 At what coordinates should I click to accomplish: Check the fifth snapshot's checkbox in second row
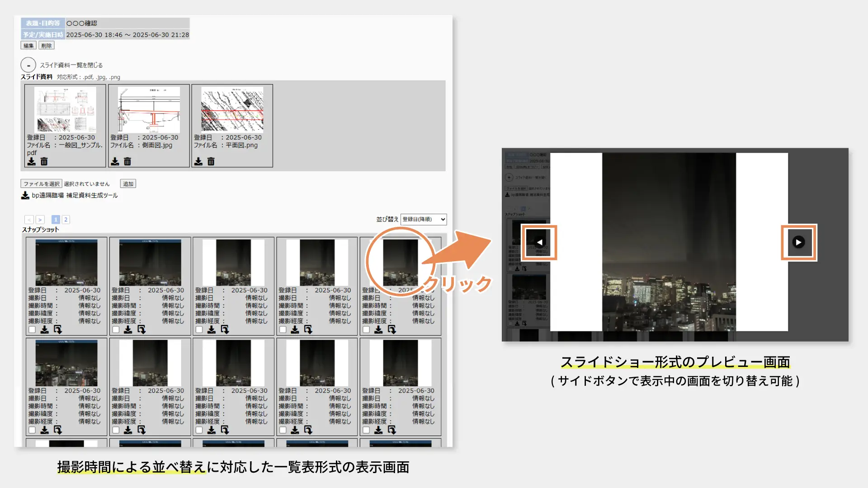tap(366, 430)
